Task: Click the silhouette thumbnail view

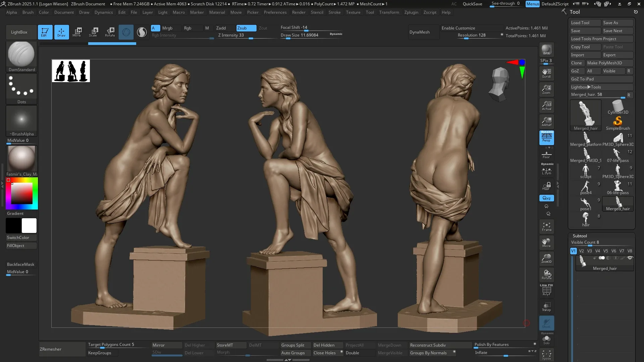Action: coord(71,71)
